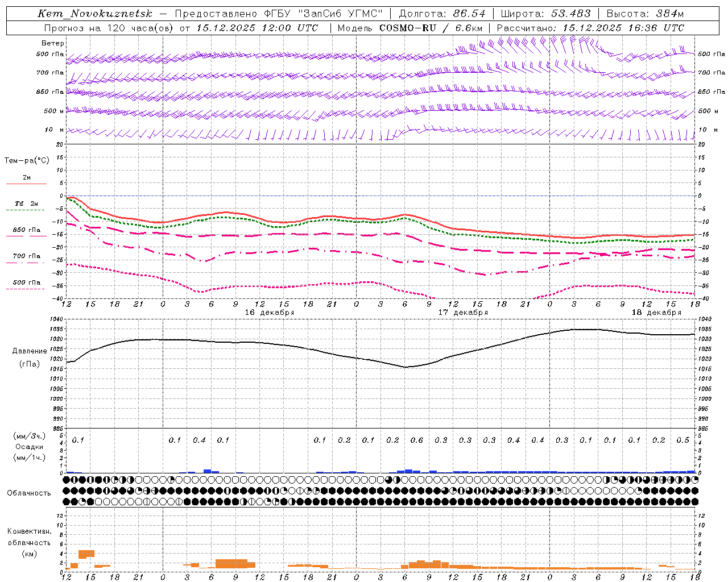Click the "2м" temperature legend entry
The width and height of the screenshot is (728, 582).
click(27, 178)
